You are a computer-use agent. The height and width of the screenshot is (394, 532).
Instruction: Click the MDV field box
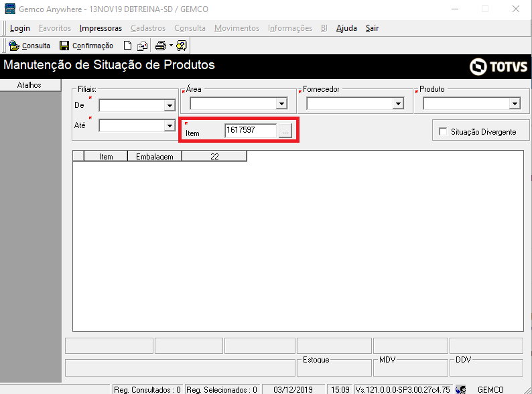pos(411,368)
